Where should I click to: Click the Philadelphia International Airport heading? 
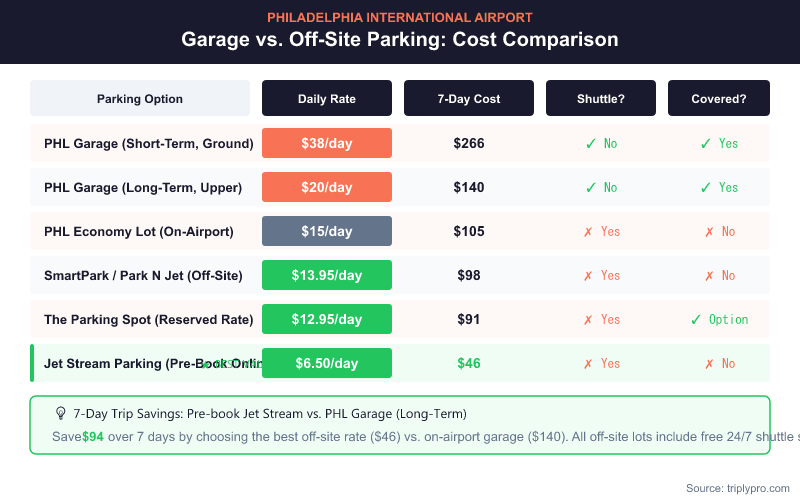(x=400, y=17)
